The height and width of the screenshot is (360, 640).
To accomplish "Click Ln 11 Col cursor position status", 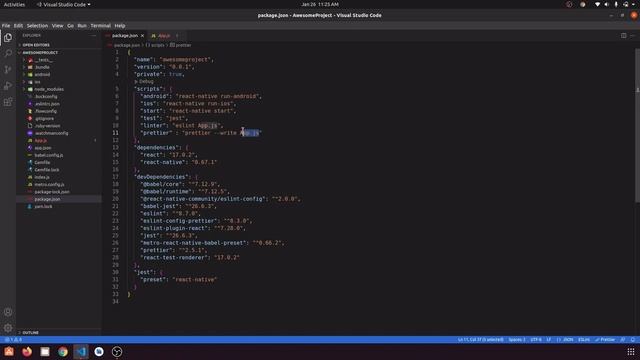I will tap(480, 340).
